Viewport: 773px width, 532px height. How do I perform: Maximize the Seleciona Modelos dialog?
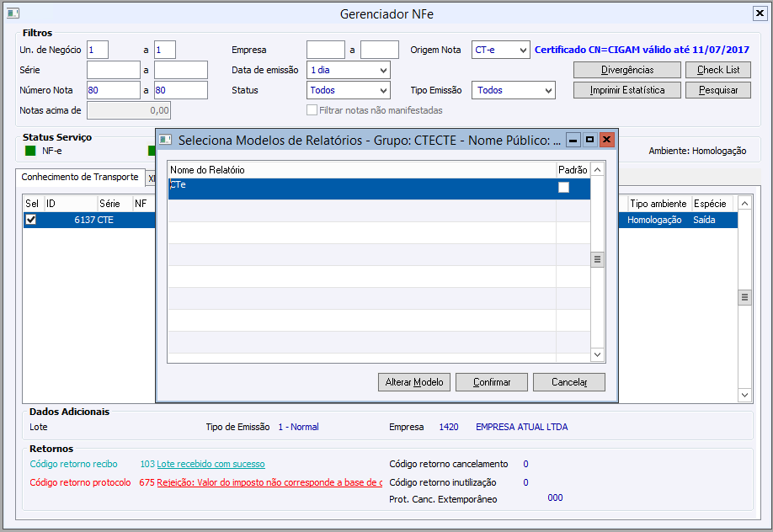coord(589,140)
